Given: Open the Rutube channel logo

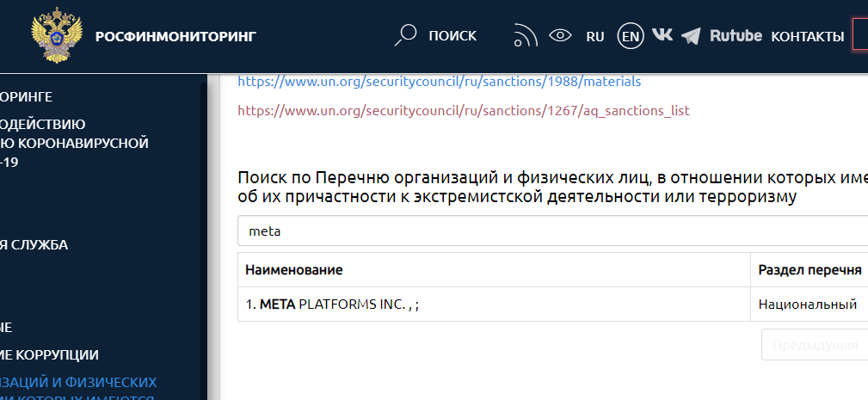Looking at the screenshot, I should 736,35.
